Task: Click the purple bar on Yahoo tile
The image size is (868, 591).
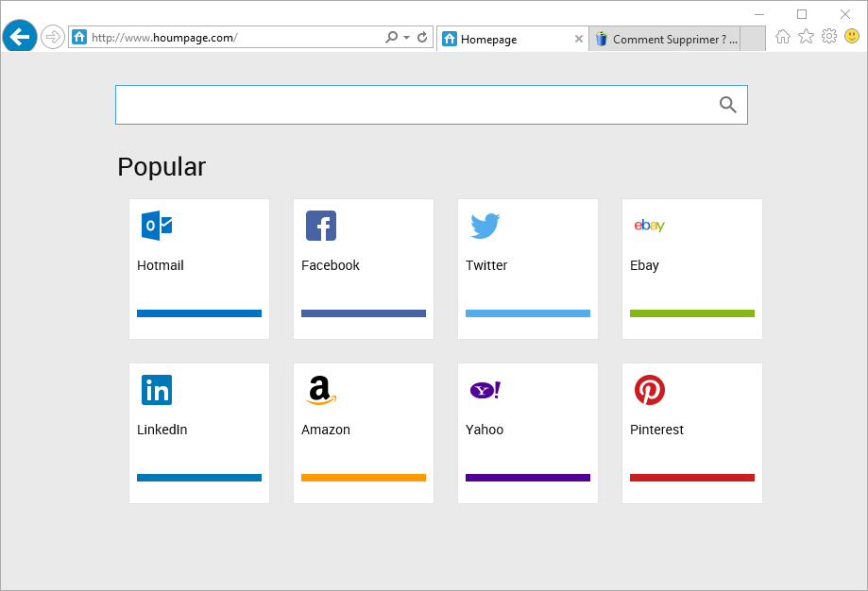Action: [x=528, y=478]
